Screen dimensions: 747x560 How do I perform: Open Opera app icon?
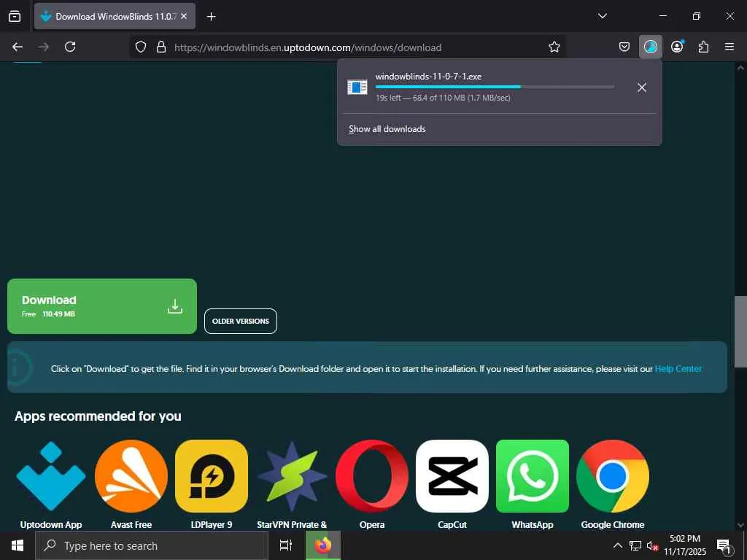click(x=371, y=475)
